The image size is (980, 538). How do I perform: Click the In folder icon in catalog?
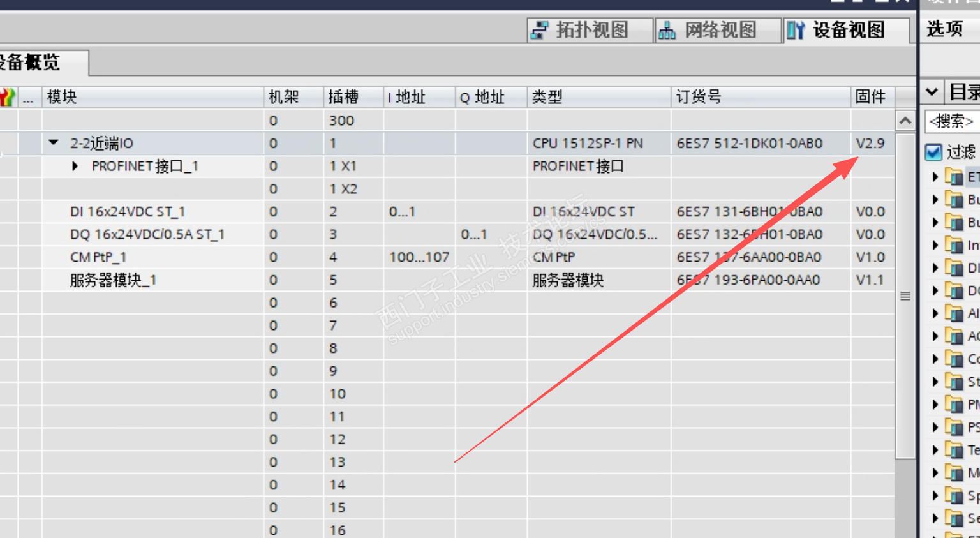954,245
